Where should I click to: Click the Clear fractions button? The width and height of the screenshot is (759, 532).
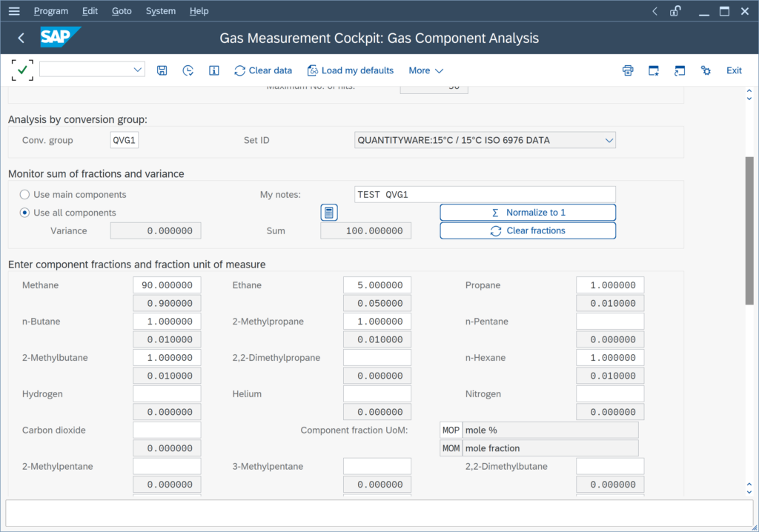[x=528, y=231]
